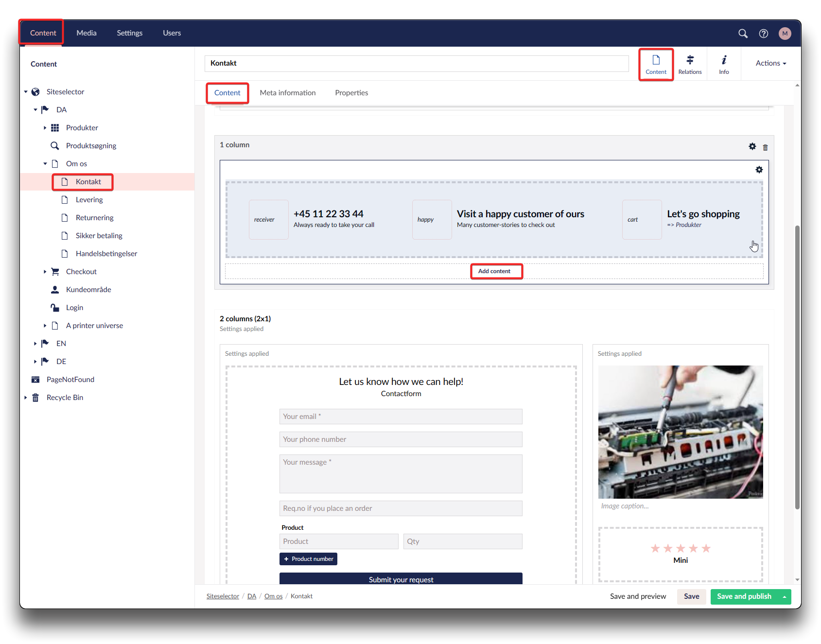Open inner cell settings gear icon
This screenshot has height=644, width=821.
(x=759, y=170)
